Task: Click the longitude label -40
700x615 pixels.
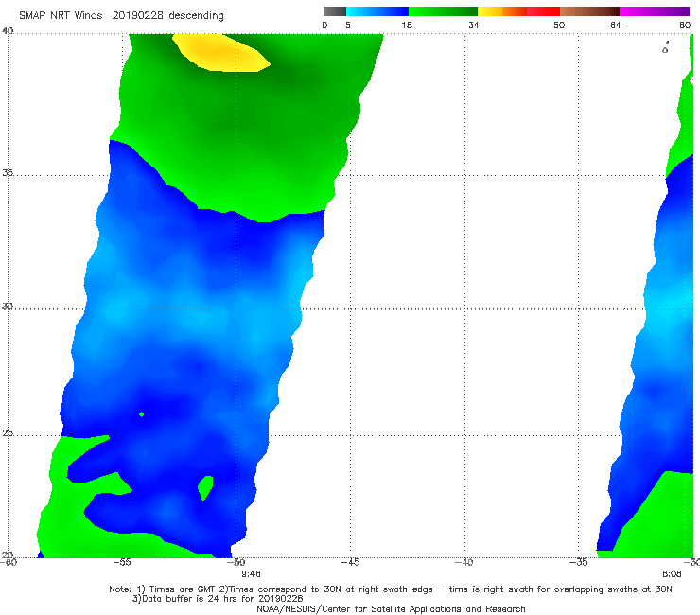Action: 464,562
